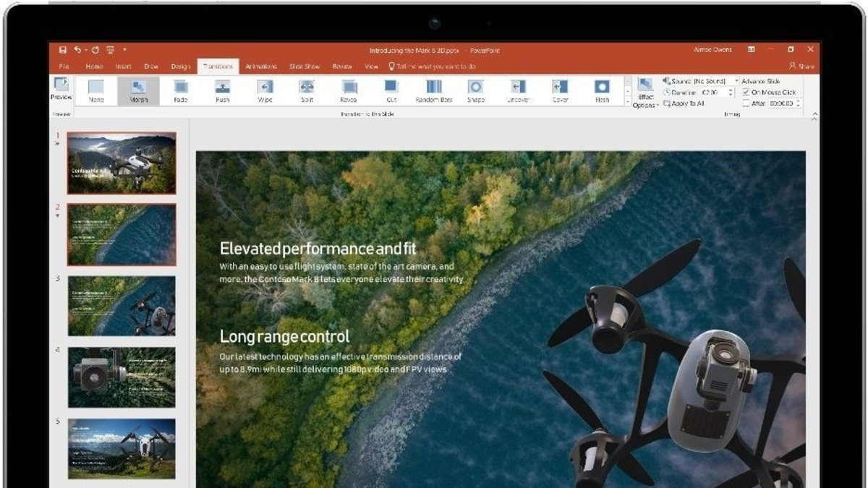The height and width of the screenshot is (488, 868).
Task: Save the presentation from the quick access toolbar
Action: point(63,50)
